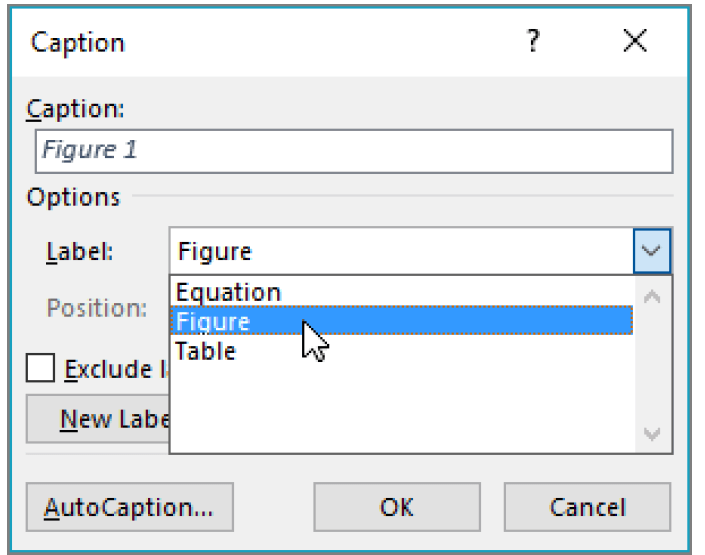Click the down arrow in the label list scrollbar

(x=651, y=434)
